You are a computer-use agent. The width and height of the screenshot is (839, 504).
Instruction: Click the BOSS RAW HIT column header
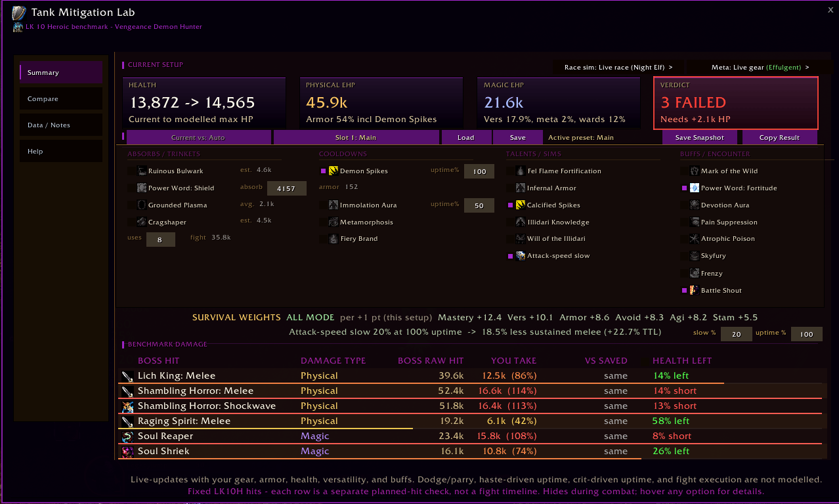pyautogui.click(x=431, y=360)
